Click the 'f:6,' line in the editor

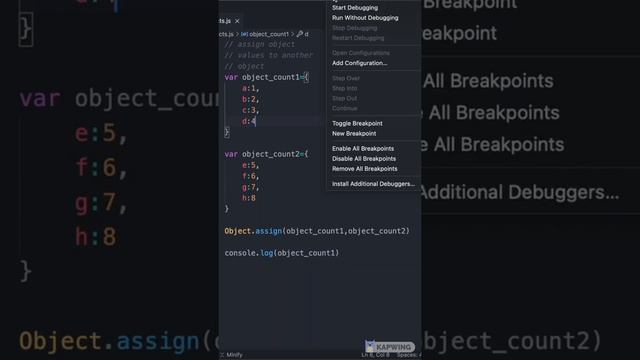250,176
